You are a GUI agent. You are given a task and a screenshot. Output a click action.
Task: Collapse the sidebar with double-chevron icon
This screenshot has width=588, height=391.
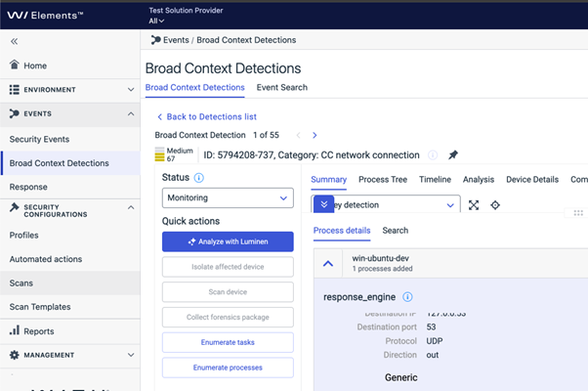15,41
